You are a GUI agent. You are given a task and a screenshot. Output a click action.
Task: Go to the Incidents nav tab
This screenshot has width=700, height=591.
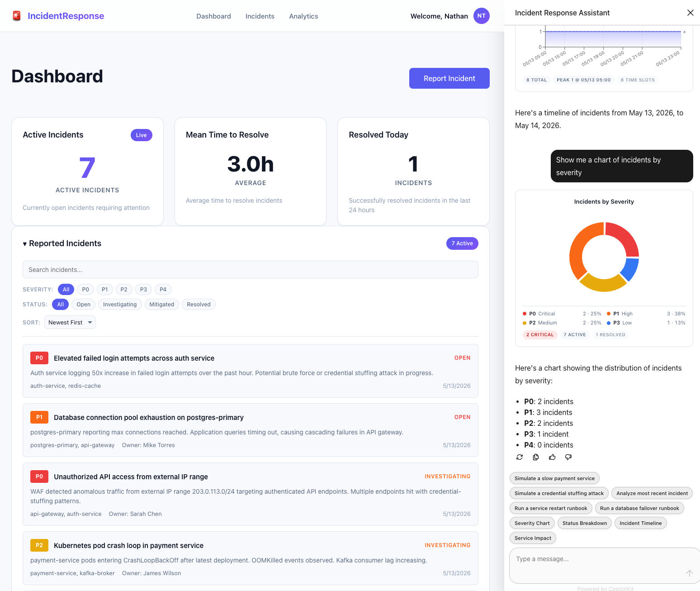[260, 16]
